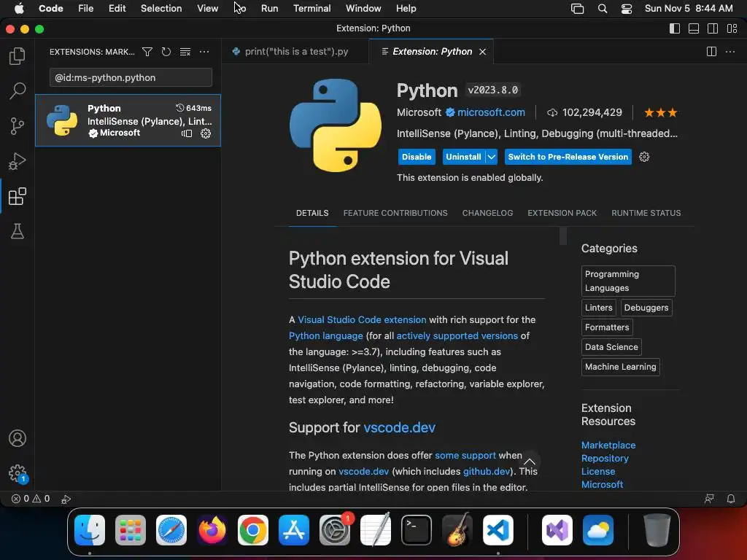The image size is (747, 560).
Task: Open the Explorer view in activity bar
Action: 18,56
